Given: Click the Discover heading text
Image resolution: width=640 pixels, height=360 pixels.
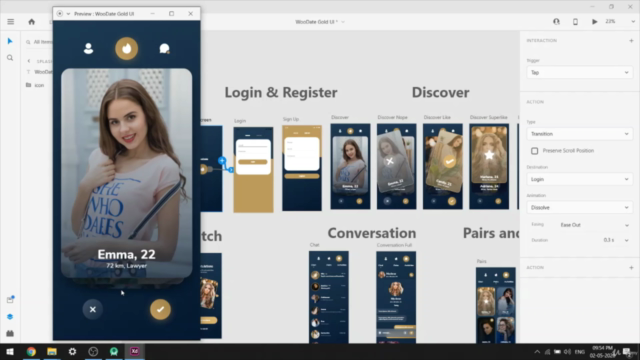Looking at the screenshot, I should pyautogui.click(x=440, y=92).
